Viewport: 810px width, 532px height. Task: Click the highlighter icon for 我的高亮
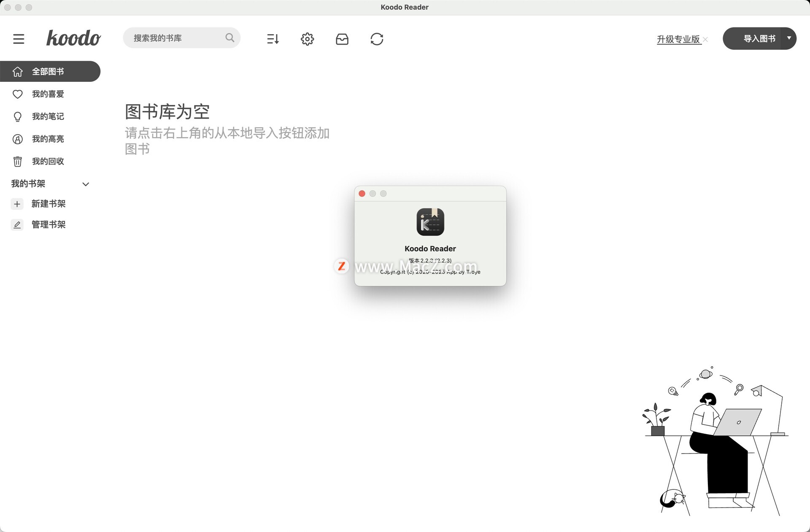(17, 139)
